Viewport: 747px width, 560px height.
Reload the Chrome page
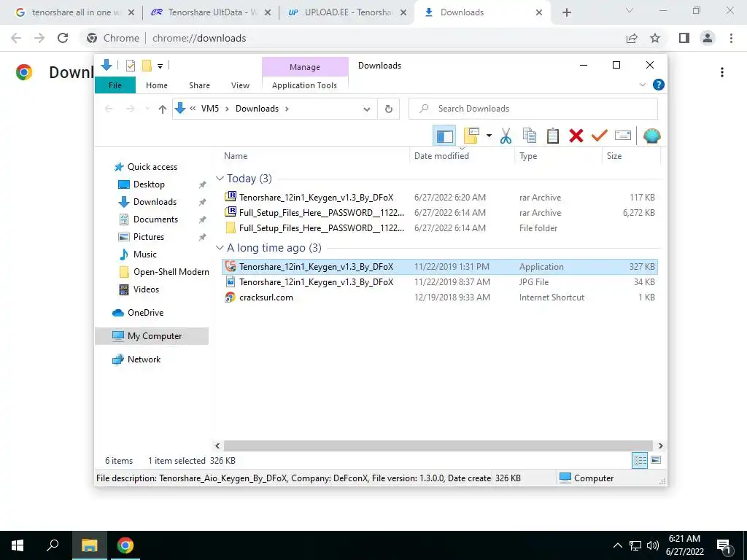pos(63,38)
